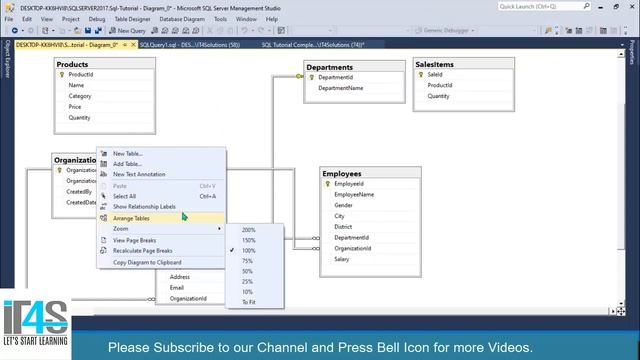The width and height of the screenshot is (640, 360).
Task: Open the document tabs overflow dropdown
Action: (622, 45)
